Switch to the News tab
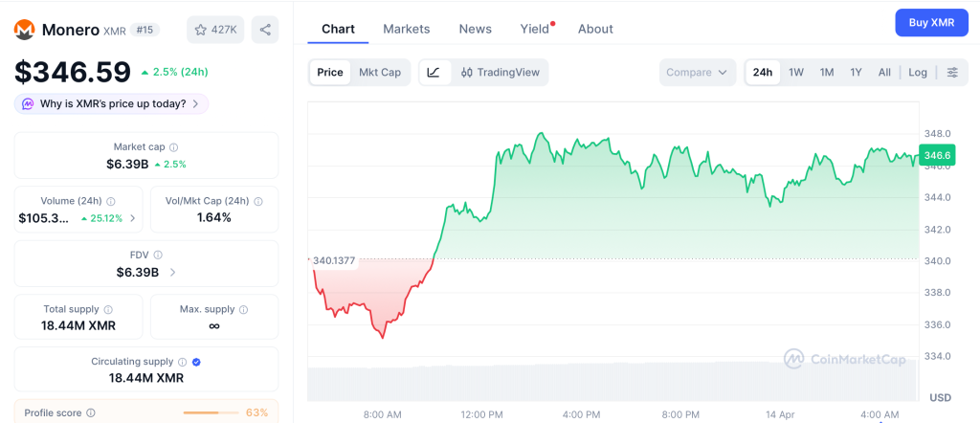980x423 pixels. click(x=476, y=29)
